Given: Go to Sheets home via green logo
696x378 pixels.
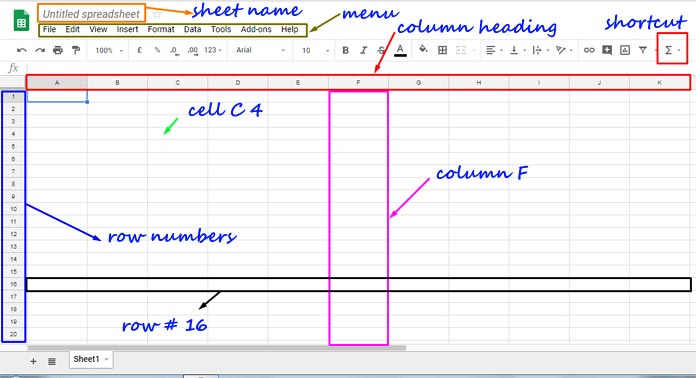Looking at the screenshot, I should (x=21, y=20).
